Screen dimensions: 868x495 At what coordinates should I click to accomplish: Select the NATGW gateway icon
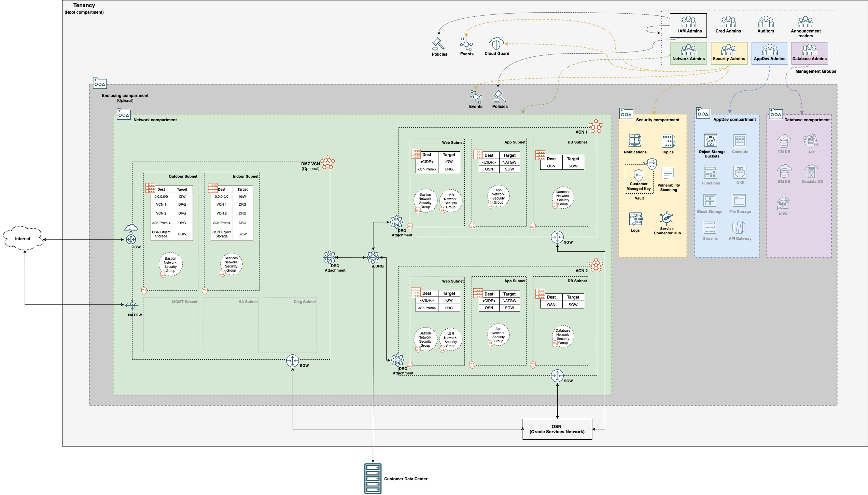click(132, 305)
